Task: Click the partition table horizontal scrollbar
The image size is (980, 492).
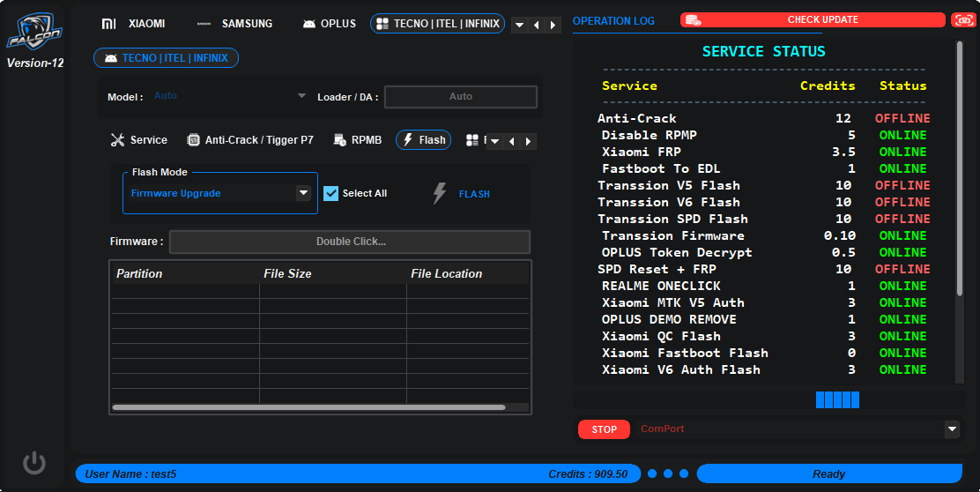Action: click(x=308, y=407)
